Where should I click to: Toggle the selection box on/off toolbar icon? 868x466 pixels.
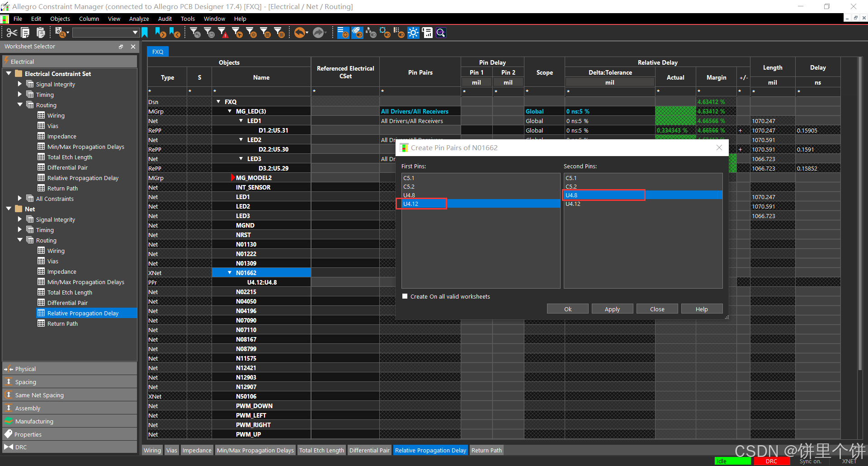coord(385,33)
